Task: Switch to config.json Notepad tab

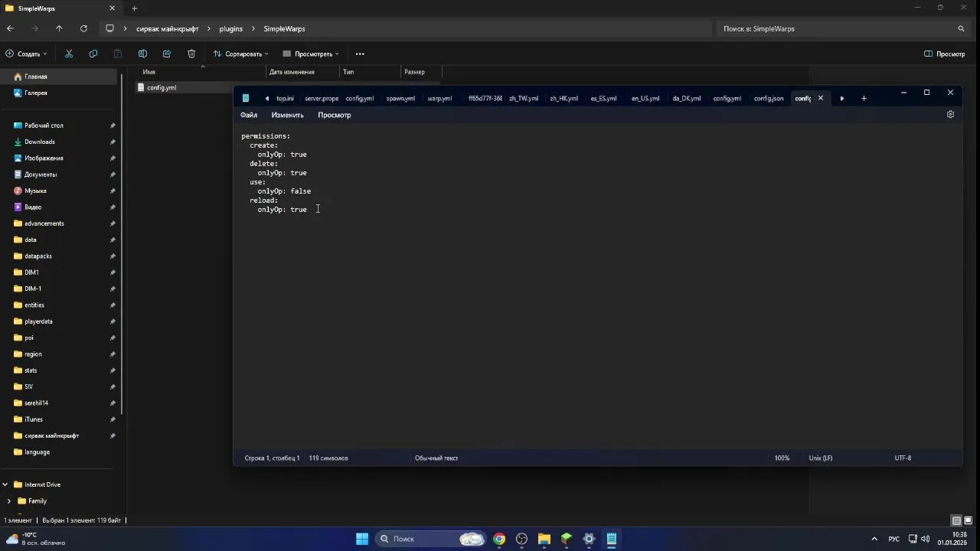Action: tap(769, 98)
